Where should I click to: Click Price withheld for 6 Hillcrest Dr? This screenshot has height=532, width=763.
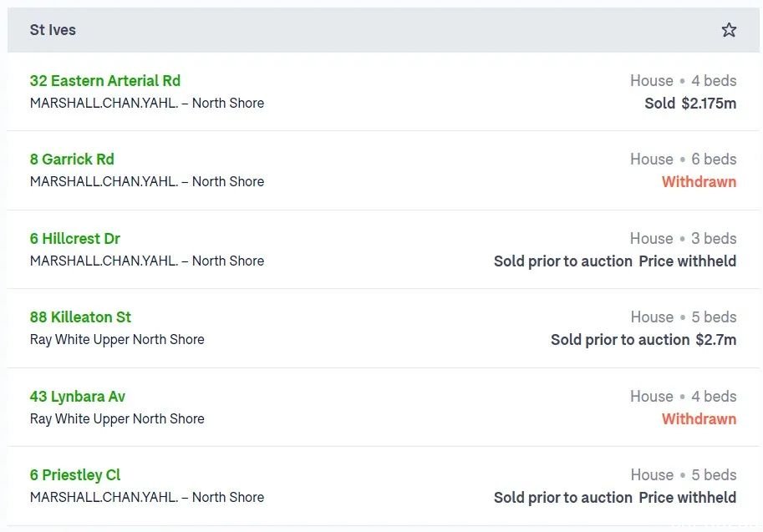coord(687,261)
